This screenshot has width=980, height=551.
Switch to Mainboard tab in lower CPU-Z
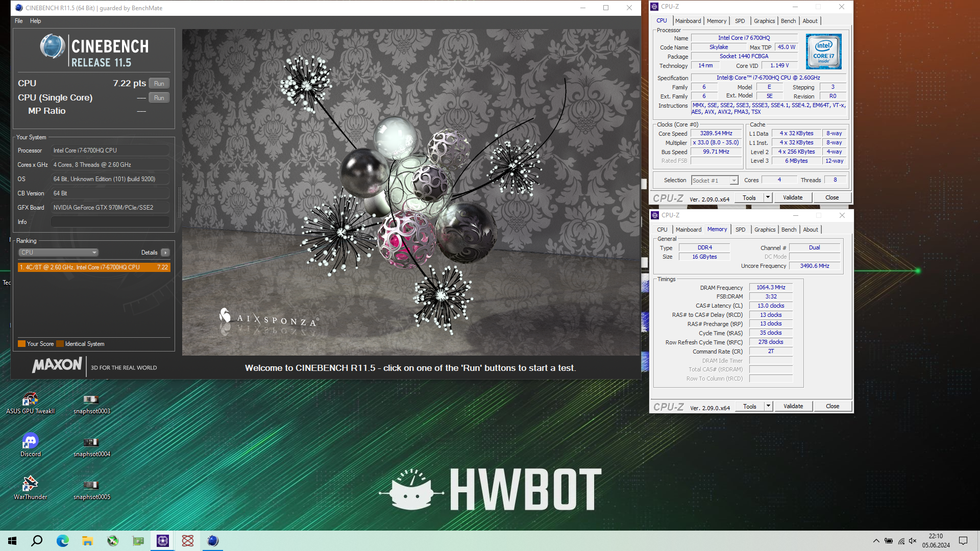pyautogui.click(x=688, y=230)
